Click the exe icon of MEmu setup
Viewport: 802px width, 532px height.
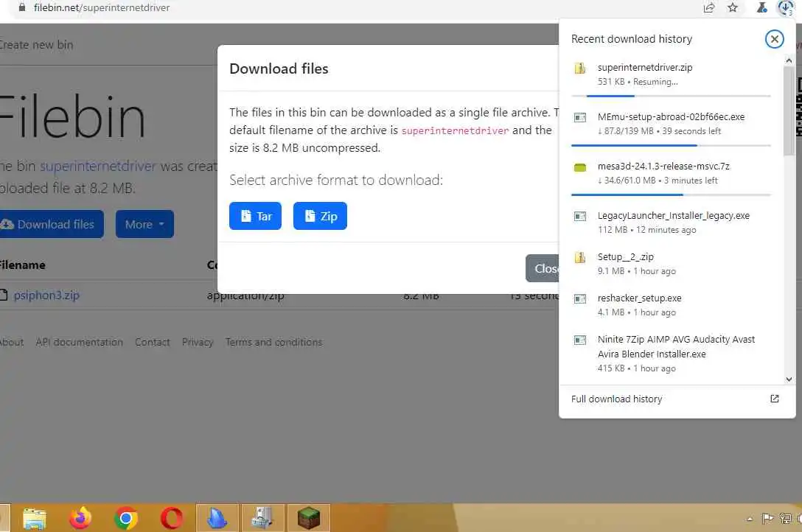click(579, 118)
